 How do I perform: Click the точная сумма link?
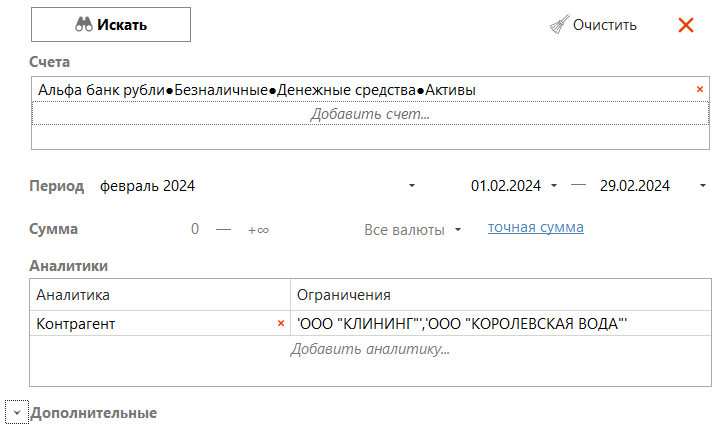[x=535, y=228]
